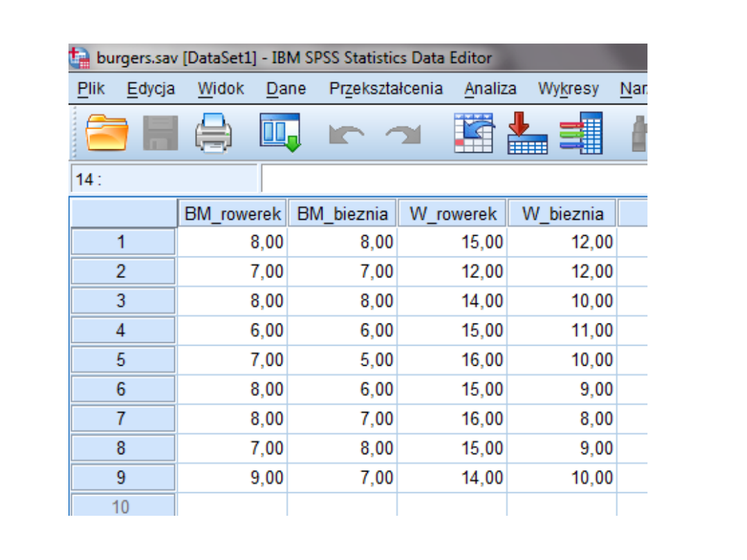This screenshot has width=747, height=560.
Task: Select the BM_rowerek column header
Action: click(232, 214)
